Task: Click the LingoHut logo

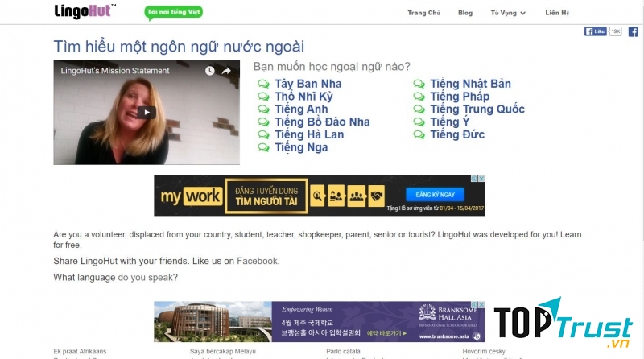Action: (85, 11)
